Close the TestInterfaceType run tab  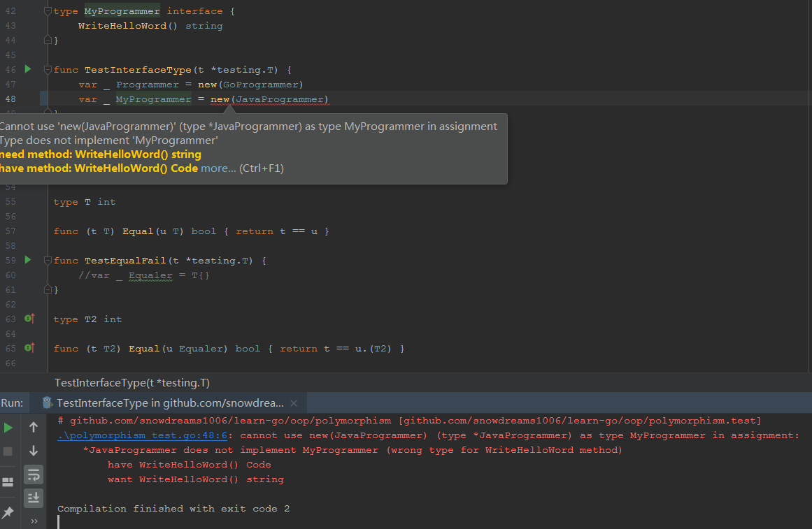click(293, 403)
